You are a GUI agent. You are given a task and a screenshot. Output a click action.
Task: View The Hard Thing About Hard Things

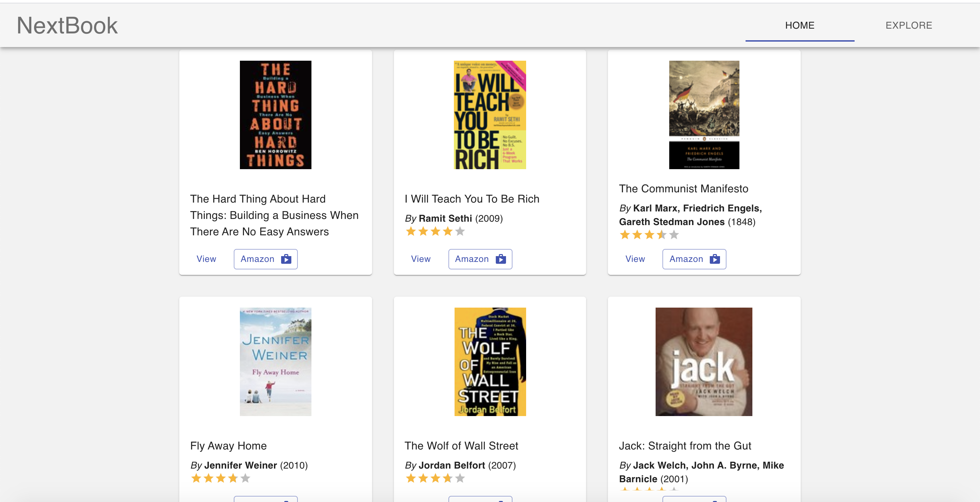pos(206,259)
